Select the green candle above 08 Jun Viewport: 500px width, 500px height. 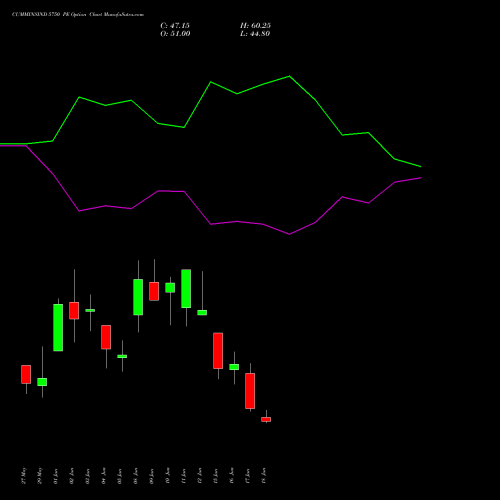click(x=138, y=297)
